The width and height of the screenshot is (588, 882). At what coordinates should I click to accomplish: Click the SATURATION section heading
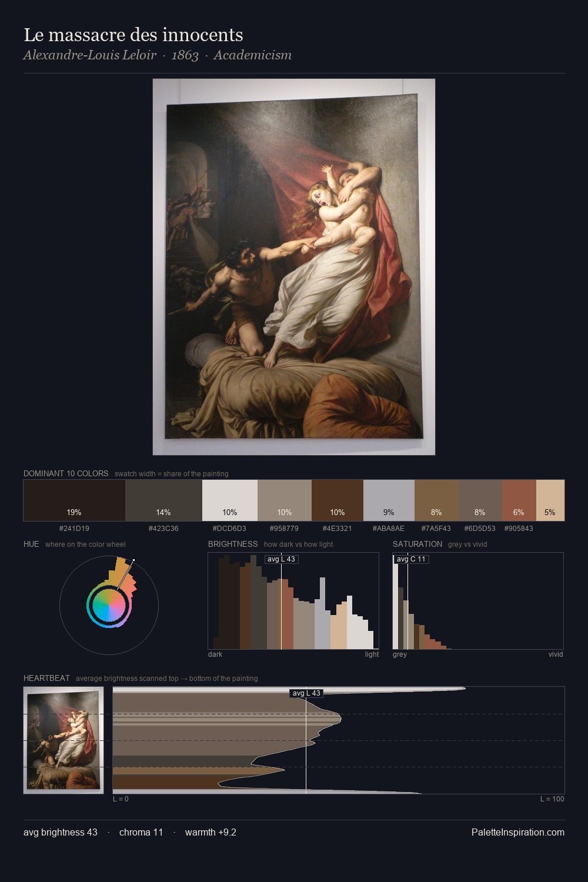417,544
